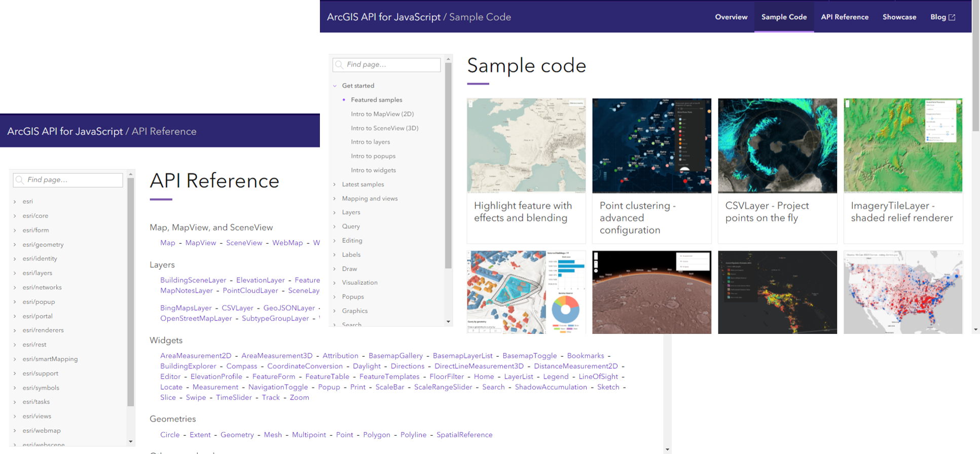The image size is (980, 454).
Task: Expand the esri/widgets-adjacent esri/views node
Action: [15, 417]
